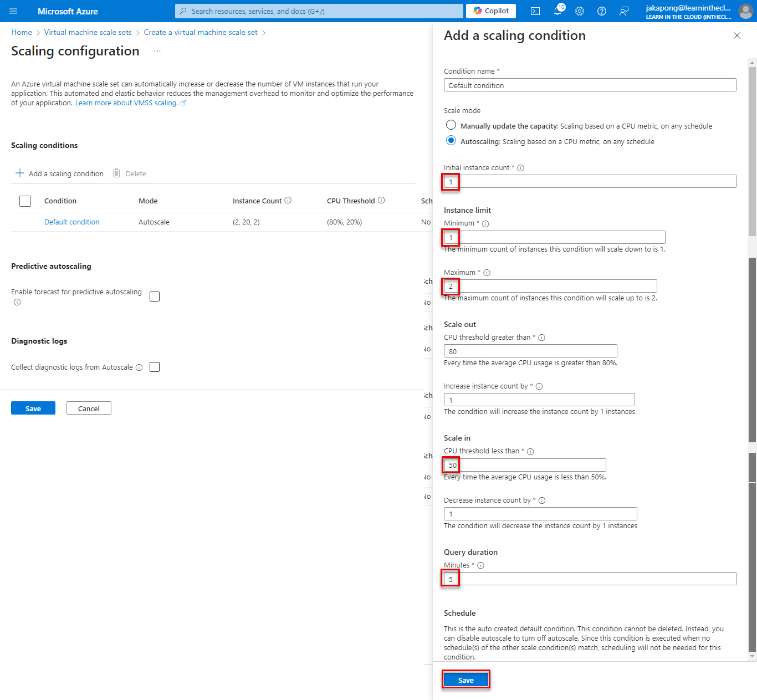Screen dimensions: 757x700
Task: Click the Cancel button
Action: (x=89, y=408)
